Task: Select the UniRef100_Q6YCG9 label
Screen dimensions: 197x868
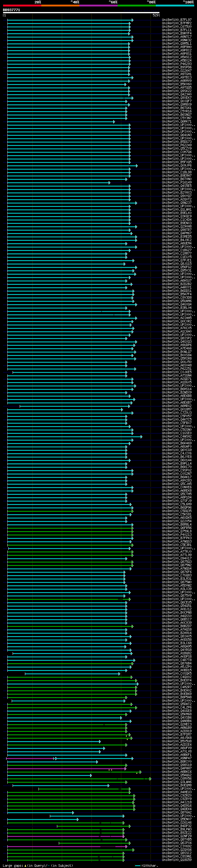Action: click(x=177, y=450)
